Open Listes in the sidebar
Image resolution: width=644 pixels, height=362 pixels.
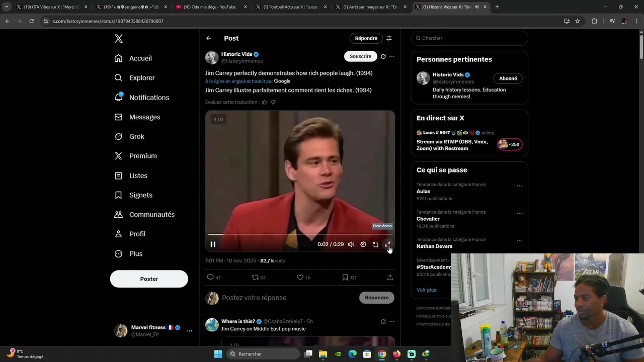click(x=131, y=175)
